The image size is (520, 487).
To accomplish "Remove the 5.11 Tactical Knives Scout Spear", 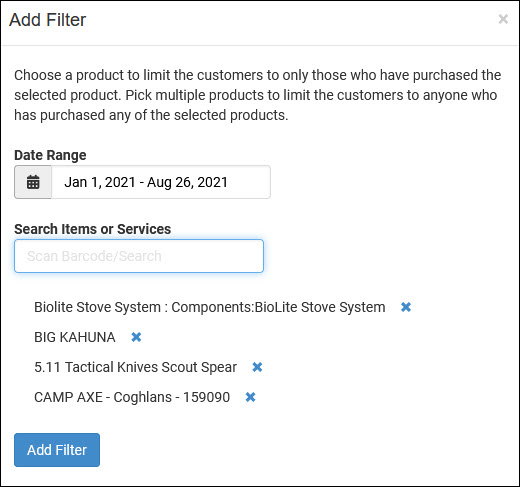I will pos(257,367).
